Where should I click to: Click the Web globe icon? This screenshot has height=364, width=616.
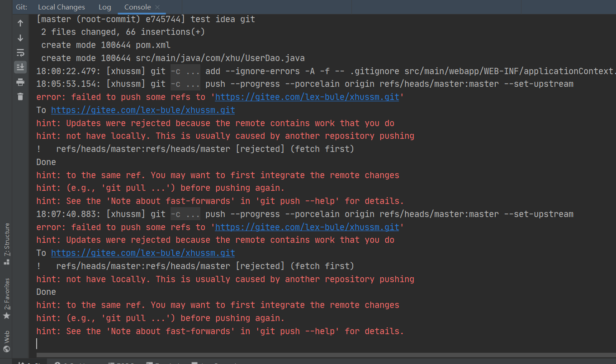coord(6,349)
